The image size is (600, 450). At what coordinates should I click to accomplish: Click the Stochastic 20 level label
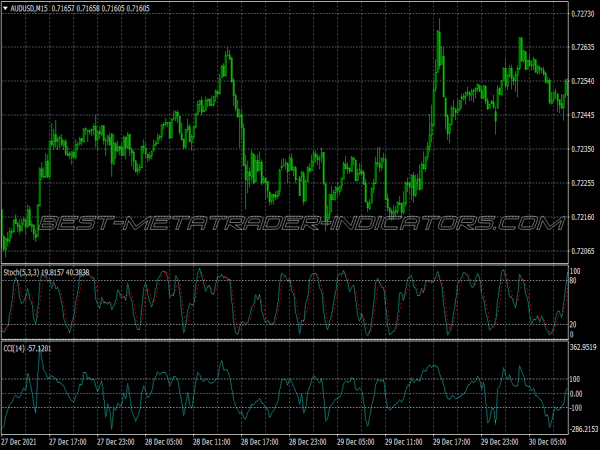tap(575, 325)
